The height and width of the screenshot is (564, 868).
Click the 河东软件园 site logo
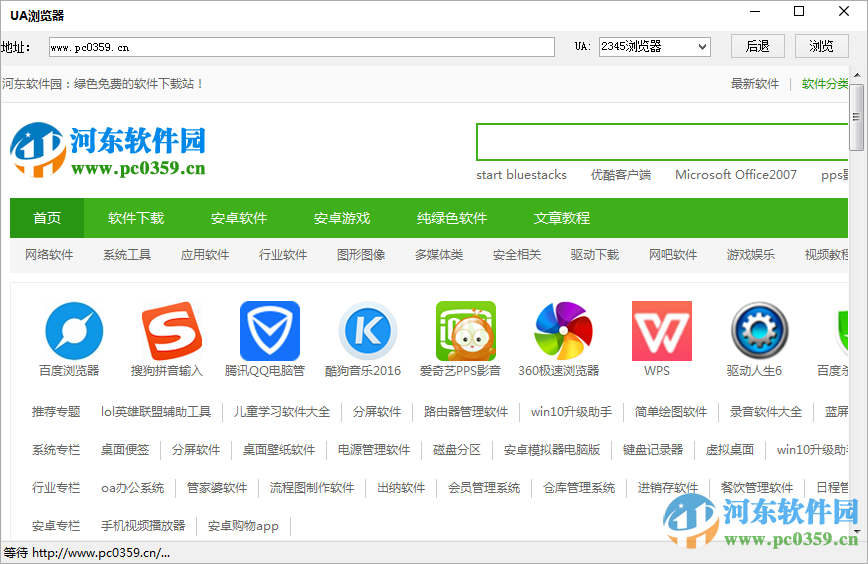108,149
